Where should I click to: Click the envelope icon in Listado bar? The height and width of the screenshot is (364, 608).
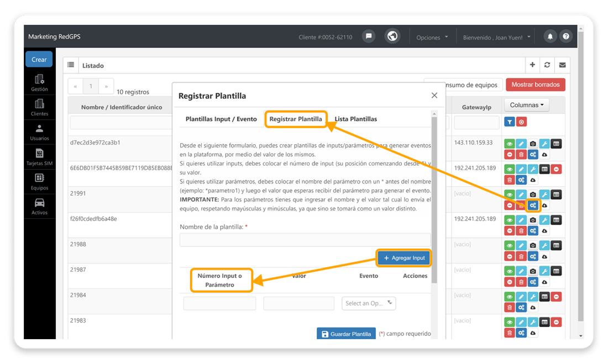pyautogui.click(x=562, y=65)
